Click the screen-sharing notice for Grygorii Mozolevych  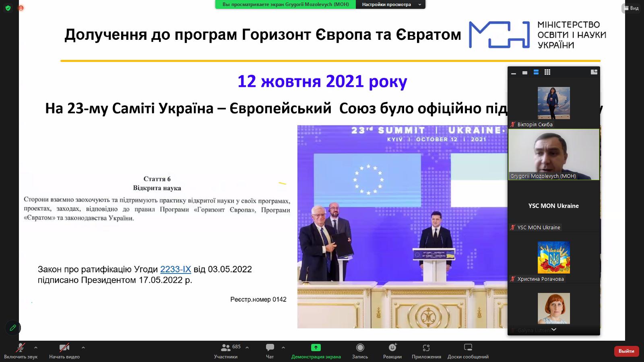[x=286, y=4]
